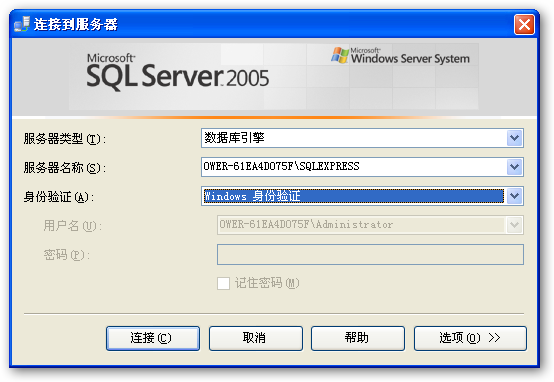Toggle the 记住密码(M) checkbox
Image resolution: width=554 pixels, height=382 pixels.
223,283
